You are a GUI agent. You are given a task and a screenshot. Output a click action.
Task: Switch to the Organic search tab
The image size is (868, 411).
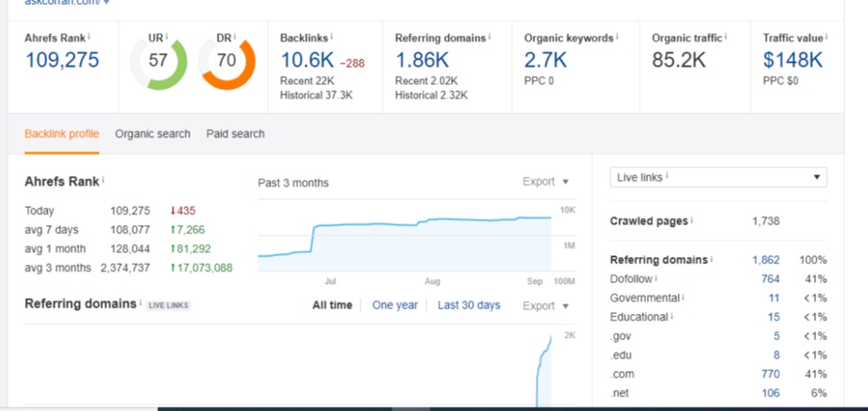click(x=153, y=134)
